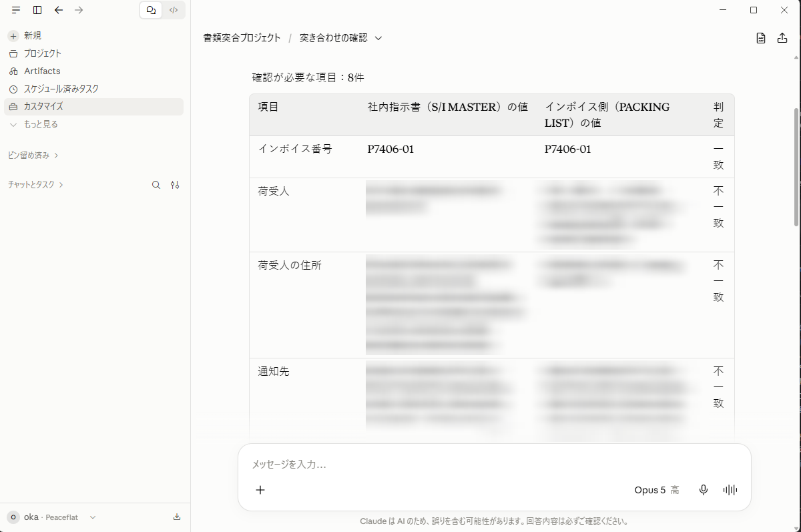Click the 荷受人の住所 row label
The image size is (801, 532).
click(290, 266)
